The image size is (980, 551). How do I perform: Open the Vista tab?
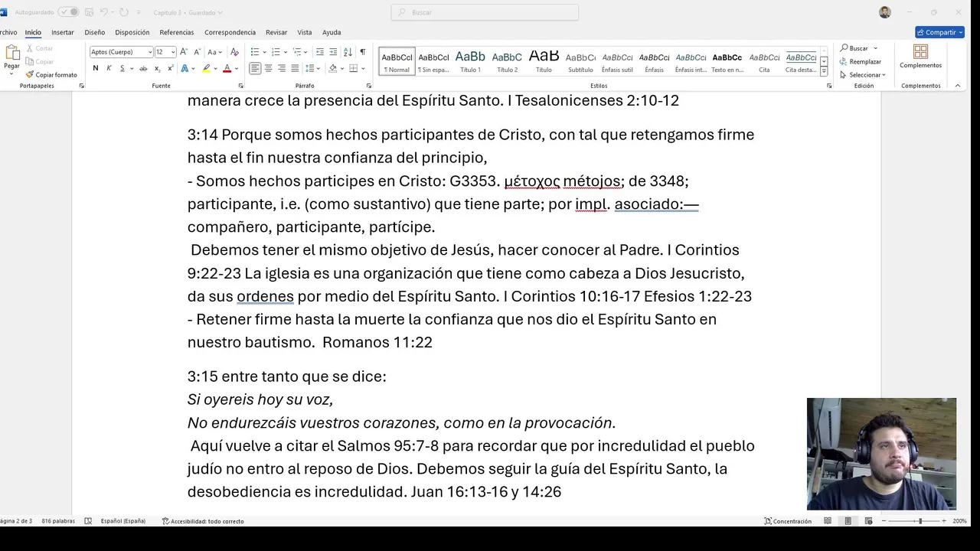(x=305, y=32)
